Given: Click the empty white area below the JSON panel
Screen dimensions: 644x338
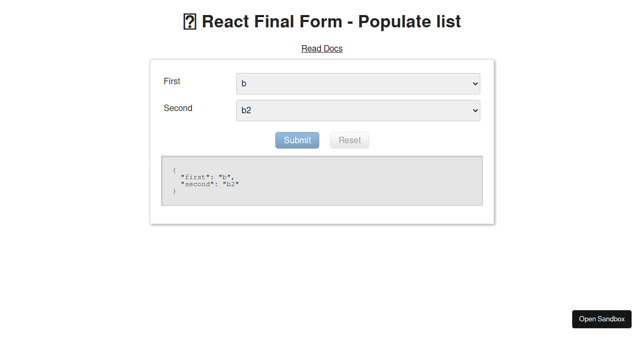Looking at the screenshot, I should pyautogui.click(x=322, y=215).
